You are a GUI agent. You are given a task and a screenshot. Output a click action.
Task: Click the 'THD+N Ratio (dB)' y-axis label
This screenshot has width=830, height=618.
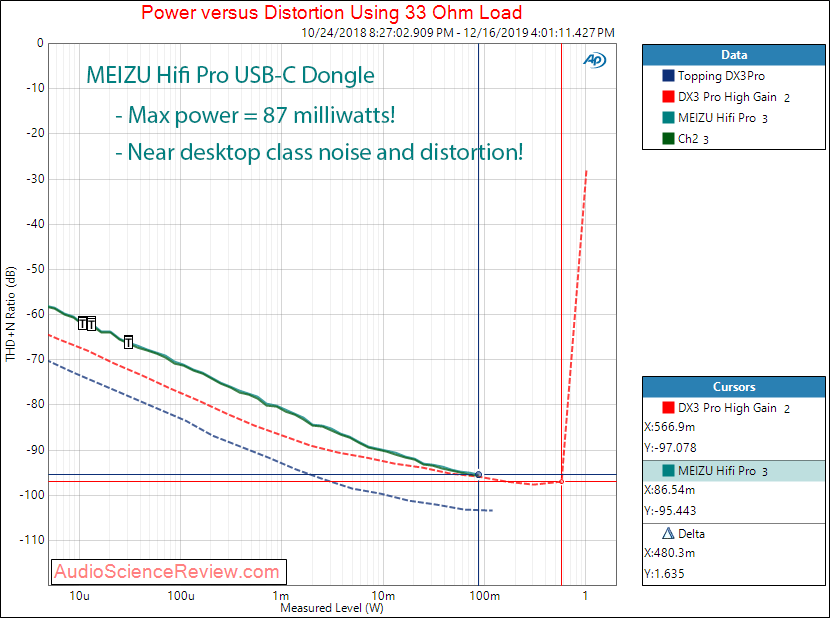click(x=11, y=314)
